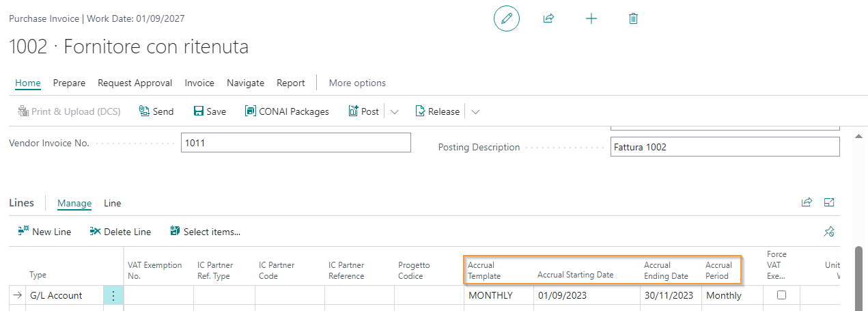The height and width of the screenshot is (311, 868).
Task: Click the Posting Description field
Action: (x=725, y=147)
